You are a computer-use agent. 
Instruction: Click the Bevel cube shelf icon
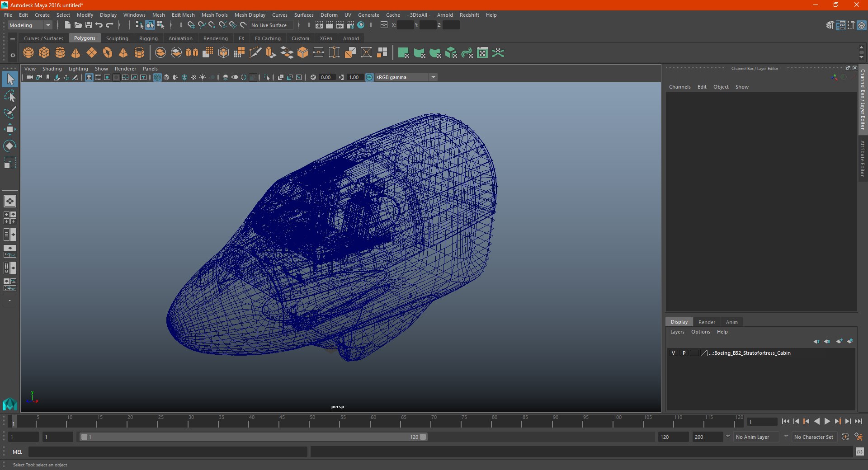coord(303,53)
